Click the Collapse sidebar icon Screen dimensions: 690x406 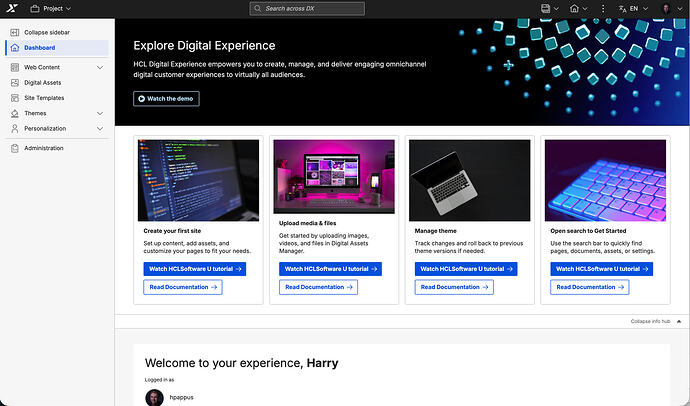(x=15, y=32)
